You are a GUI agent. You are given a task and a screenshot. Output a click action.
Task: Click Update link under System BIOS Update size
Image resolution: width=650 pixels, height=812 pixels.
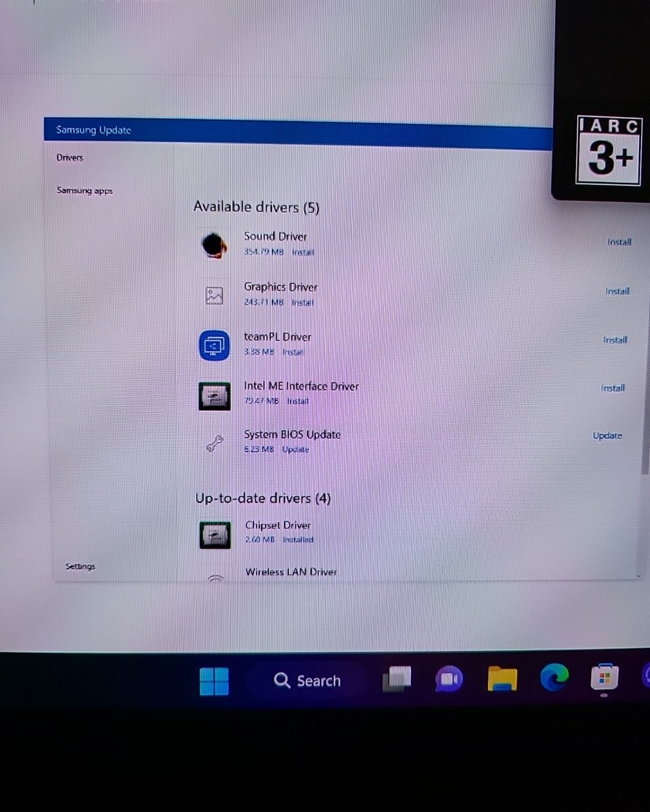click(296, 449)
